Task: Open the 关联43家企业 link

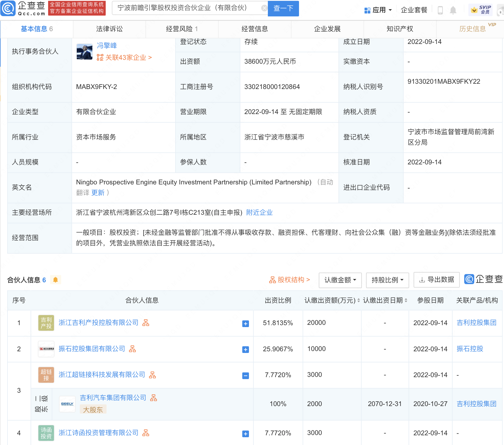Action: 129,58
